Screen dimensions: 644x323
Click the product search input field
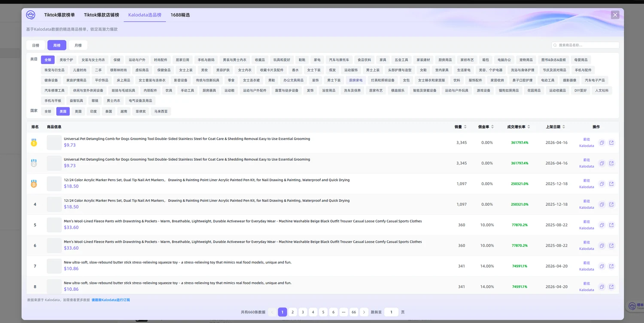[586, 45]
